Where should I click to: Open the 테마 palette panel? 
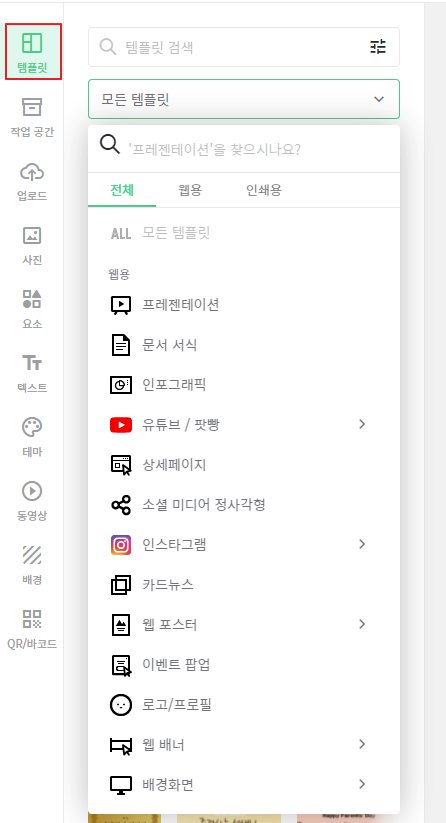click(32, 437)
